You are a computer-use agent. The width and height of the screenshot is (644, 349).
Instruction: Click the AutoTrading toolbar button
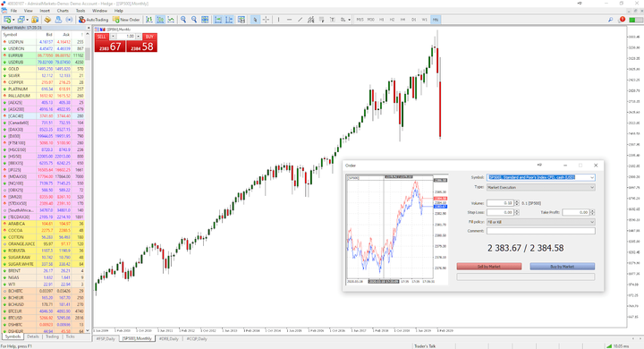pyautogui.click(x=94, y=20)
